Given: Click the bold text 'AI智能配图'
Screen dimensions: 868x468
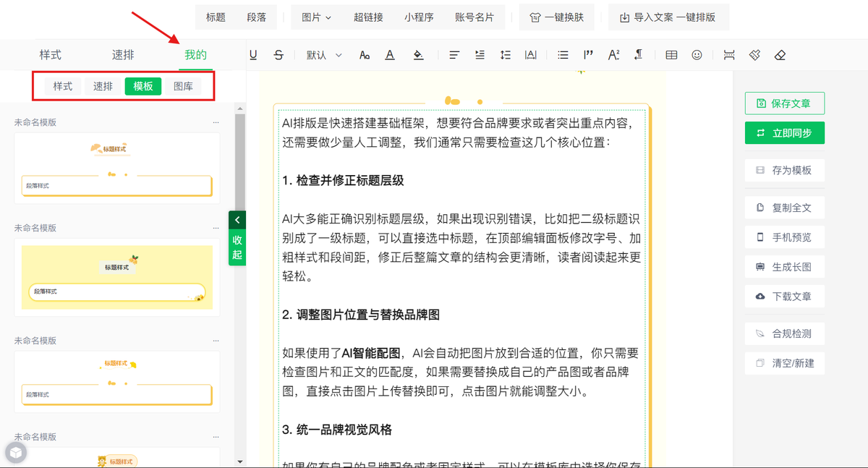Looking at the screenshot, I should (x=371, y=353).
